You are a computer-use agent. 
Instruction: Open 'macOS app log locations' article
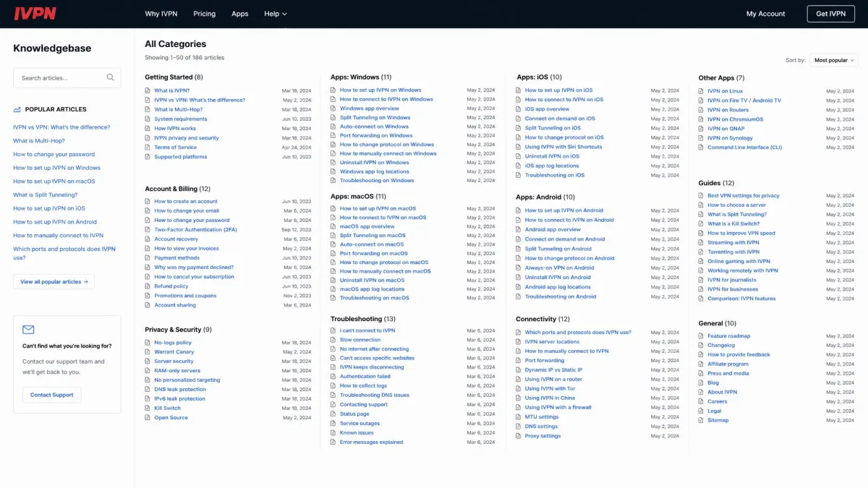pyautogui.click(x=373, y=289)
